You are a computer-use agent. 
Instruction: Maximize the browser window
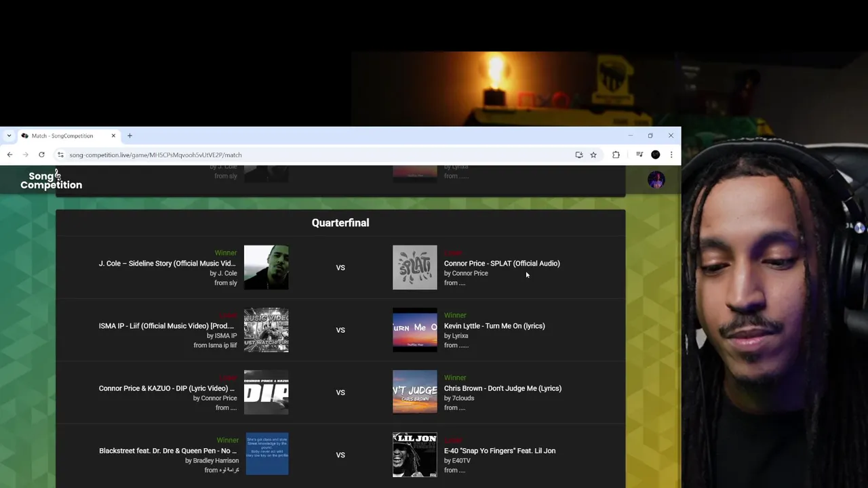[650, 136]
